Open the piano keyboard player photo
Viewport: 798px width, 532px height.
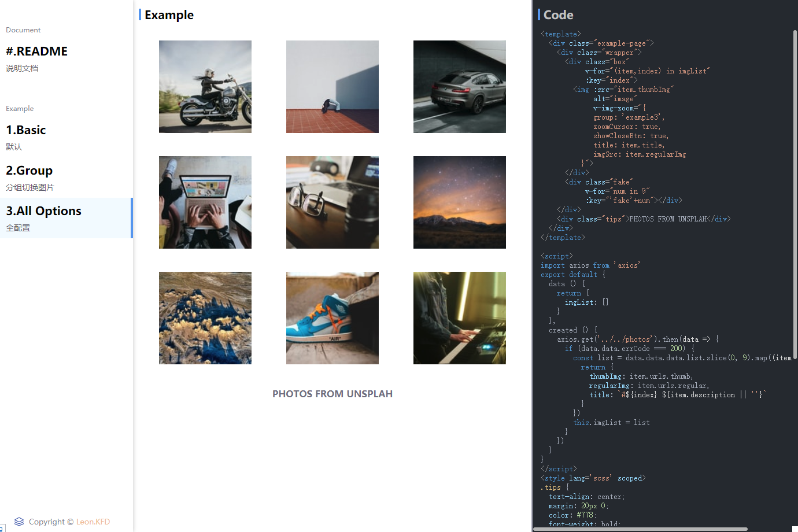[460, 318]
